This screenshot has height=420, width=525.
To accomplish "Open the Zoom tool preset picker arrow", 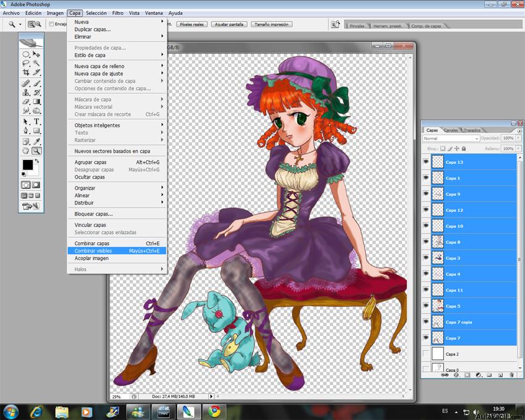I will tap(20, 24).
